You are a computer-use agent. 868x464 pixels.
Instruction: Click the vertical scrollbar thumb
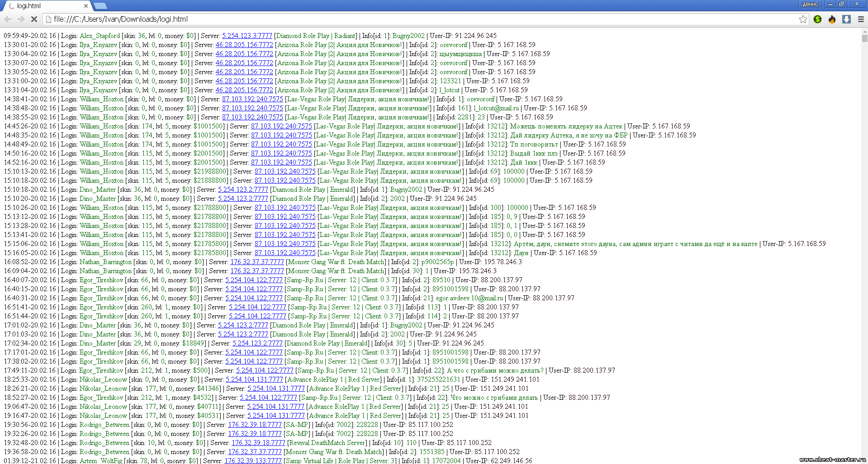pos(864,38)
